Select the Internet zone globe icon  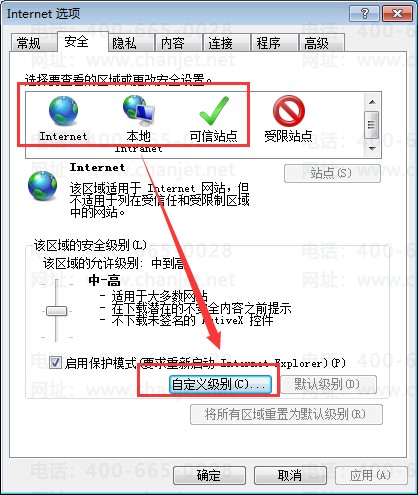coord(63,111)
